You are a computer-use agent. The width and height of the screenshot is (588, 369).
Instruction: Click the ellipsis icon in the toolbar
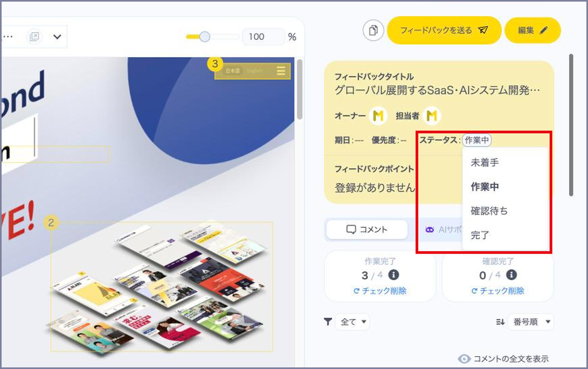tap(8, 37)
